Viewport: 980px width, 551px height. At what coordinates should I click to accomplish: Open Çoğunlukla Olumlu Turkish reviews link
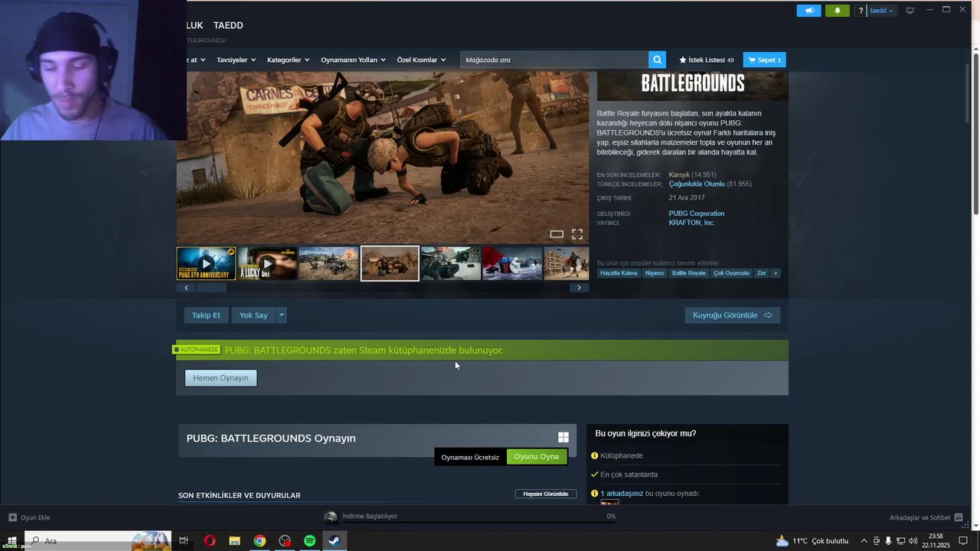[x=697, y=184]
